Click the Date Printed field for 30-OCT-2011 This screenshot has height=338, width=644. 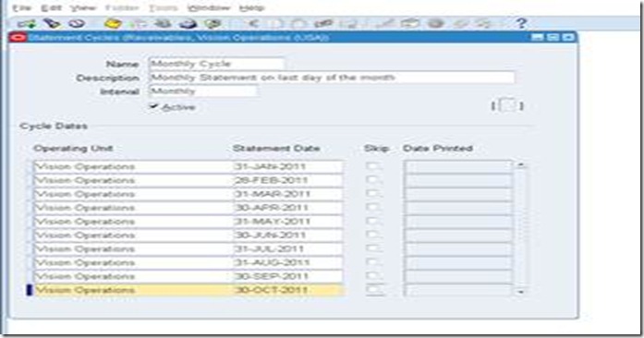(458, 290)
